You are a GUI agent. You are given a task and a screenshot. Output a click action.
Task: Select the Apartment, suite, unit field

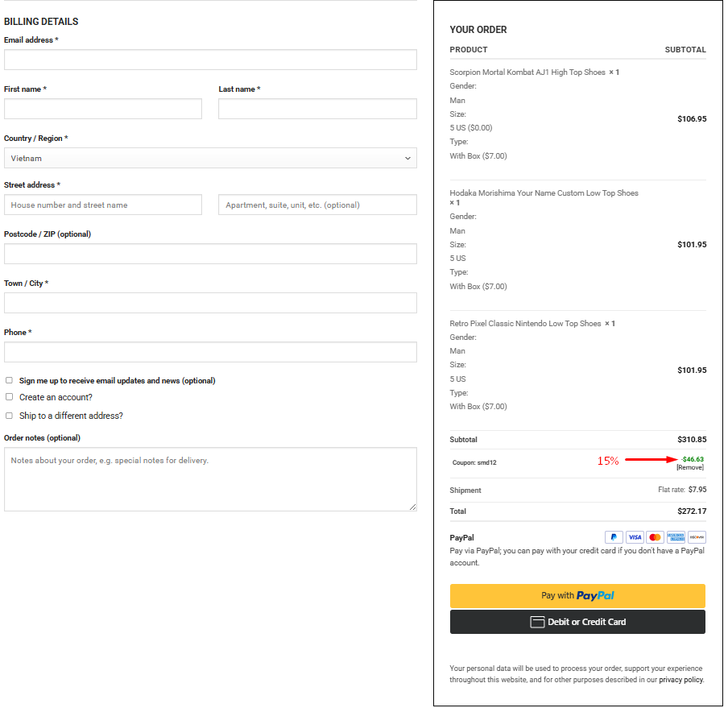click(x=317, y=205)
